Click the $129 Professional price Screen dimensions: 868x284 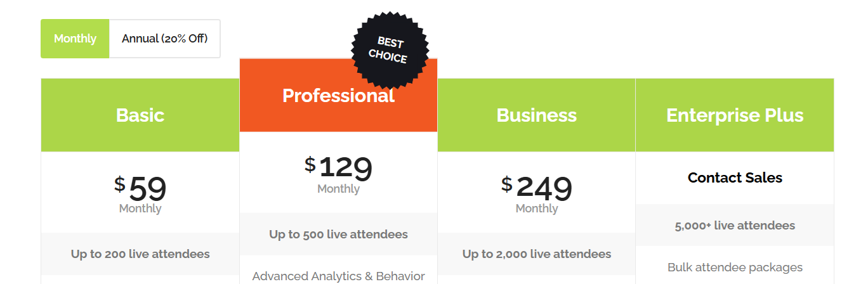click(339, 168)
